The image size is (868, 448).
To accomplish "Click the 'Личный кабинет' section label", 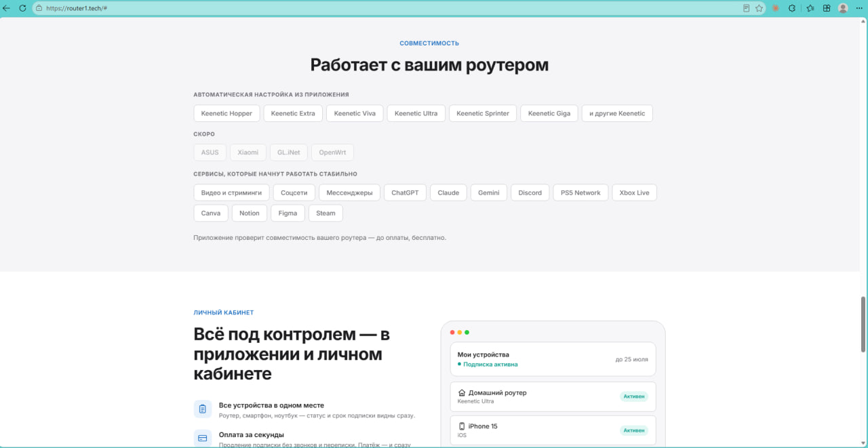I will click(x=224, y=312).
